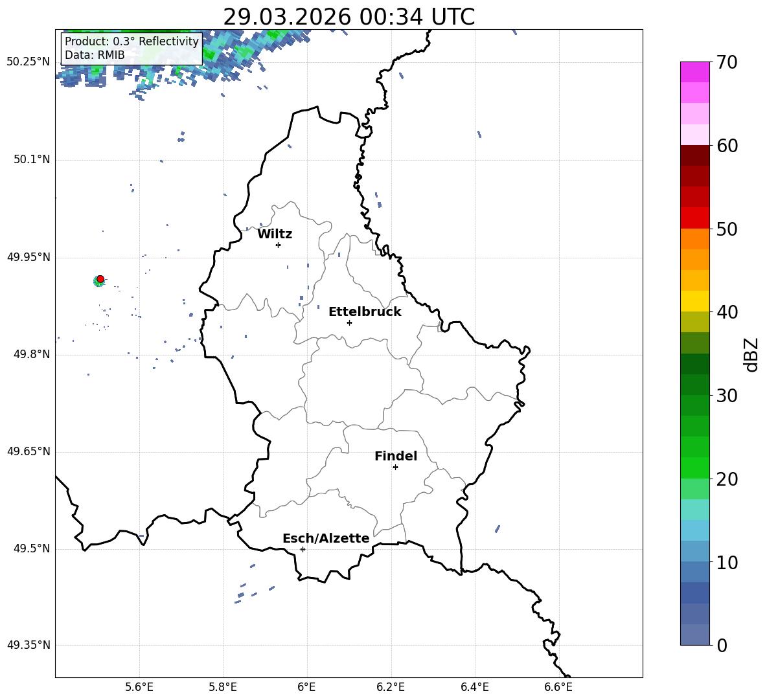Click the 49.35°N latitude label
767x700 pixels.
pyautogui.click(x=29, y=645)
